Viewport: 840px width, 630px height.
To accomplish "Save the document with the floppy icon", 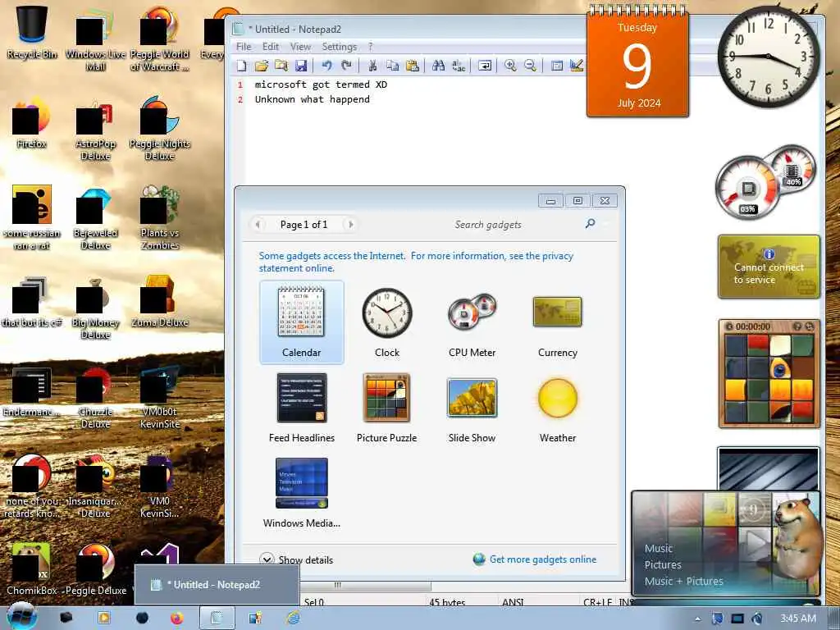I will [301, 66].
